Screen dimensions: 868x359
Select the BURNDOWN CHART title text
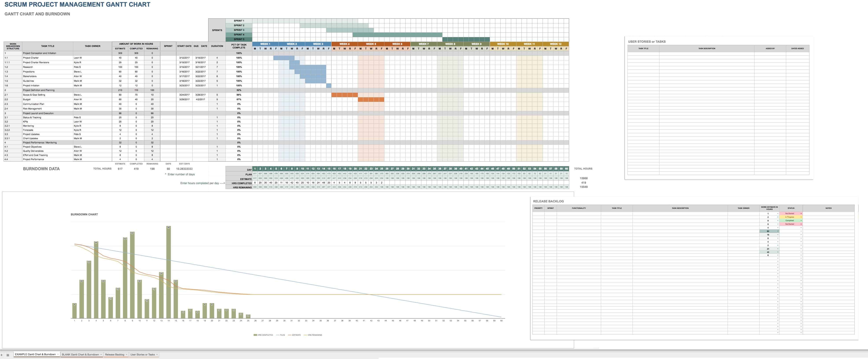coord(84,214)
